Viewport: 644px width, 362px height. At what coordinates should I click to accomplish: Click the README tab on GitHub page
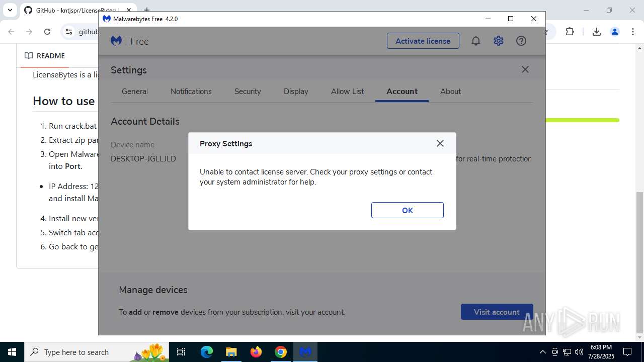click(x=45, y=56)
